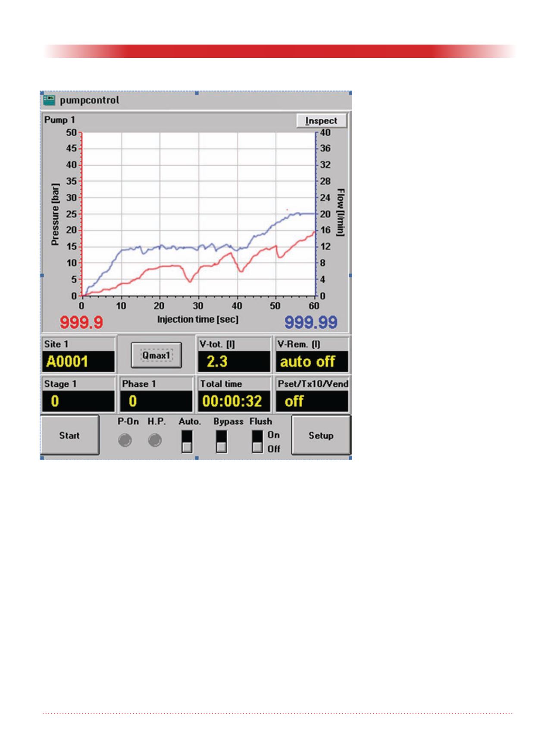Click the Injection time [sec] axis label
The image size is (560, 747).
198,320
